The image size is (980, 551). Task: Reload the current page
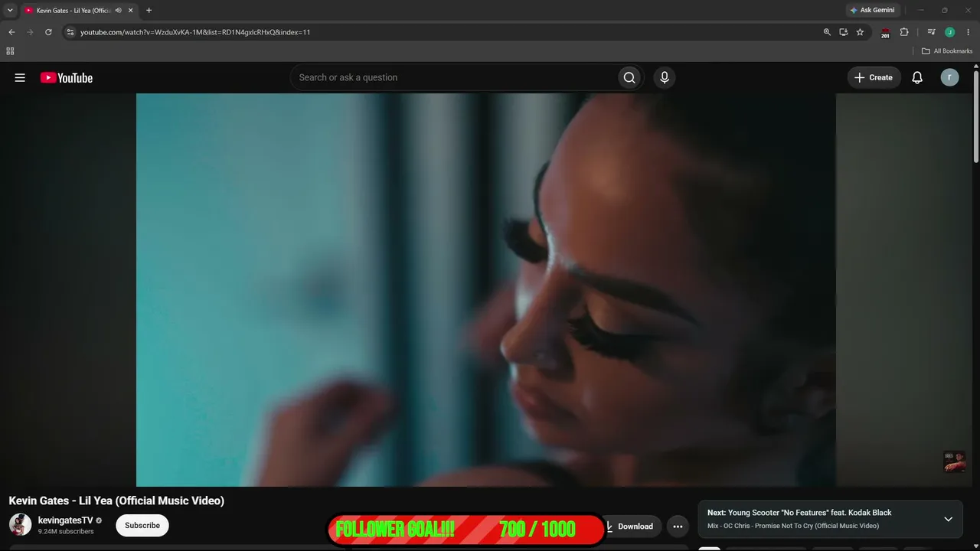(x=48, y=32)
